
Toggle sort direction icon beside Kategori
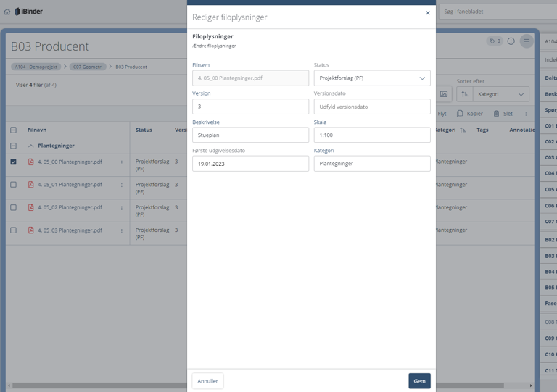click(464, 94)
